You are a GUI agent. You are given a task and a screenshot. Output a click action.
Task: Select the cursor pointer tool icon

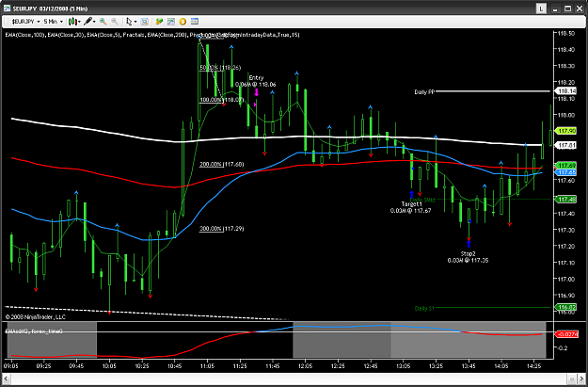tap(129, 22)
